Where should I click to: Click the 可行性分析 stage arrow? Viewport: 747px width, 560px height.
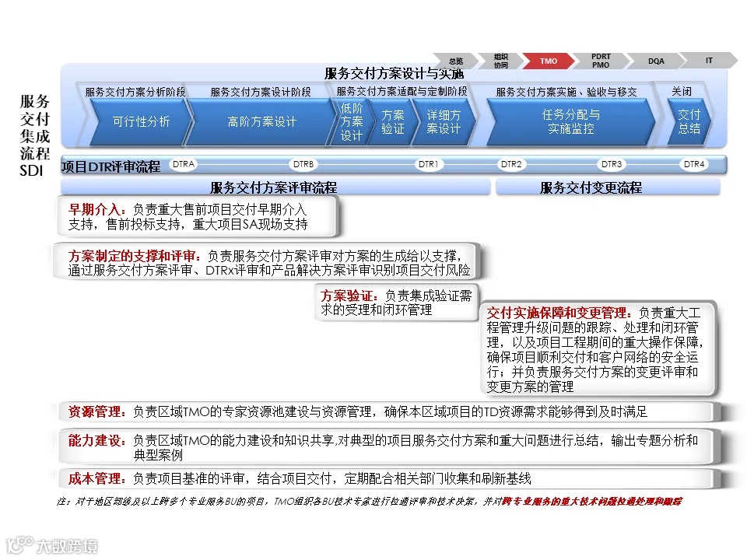140,122
